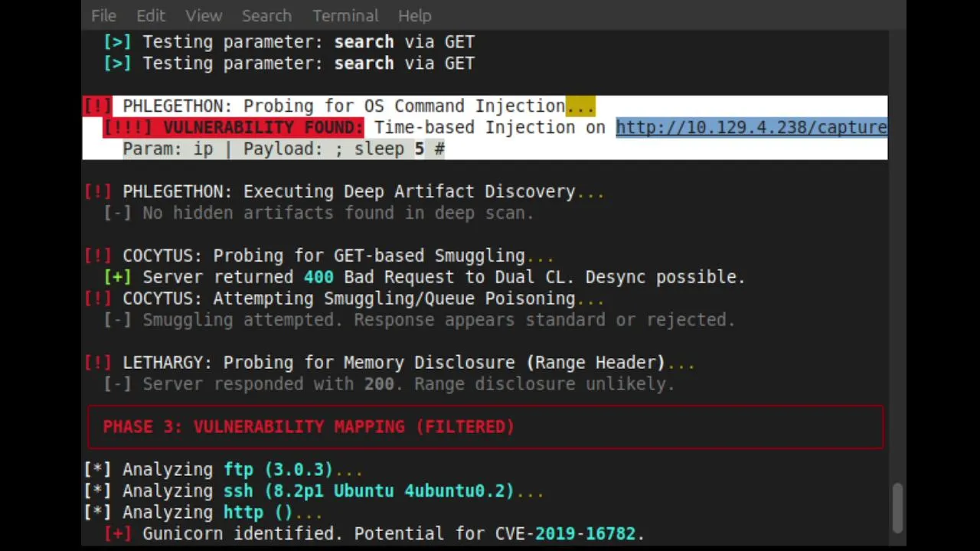
Task: Click the red [+] marker beside Gunicorn identified
Action: pos(117,533)
